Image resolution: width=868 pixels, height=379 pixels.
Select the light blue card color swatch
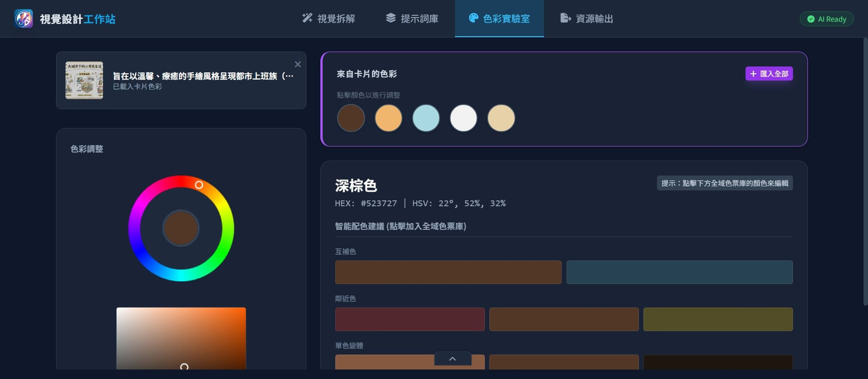(x=426, y=118)
